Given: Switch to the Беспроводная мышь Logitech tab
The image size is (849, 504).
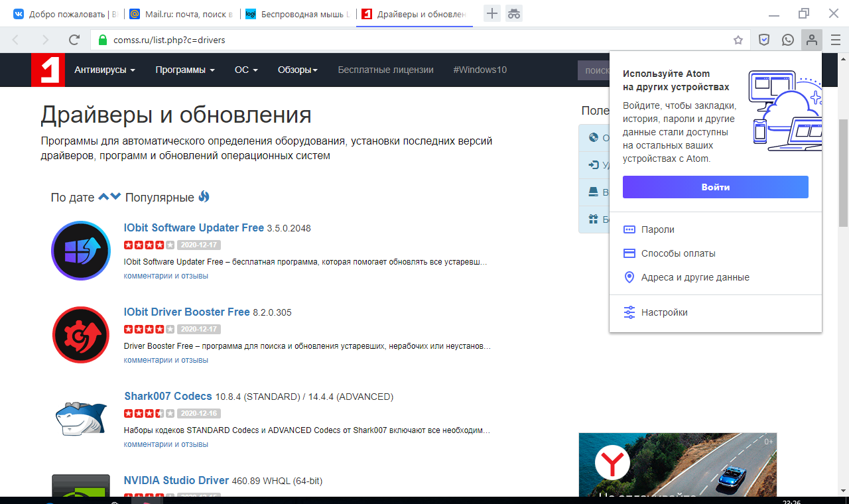Looking at the screenshot, I should point(297,14).
